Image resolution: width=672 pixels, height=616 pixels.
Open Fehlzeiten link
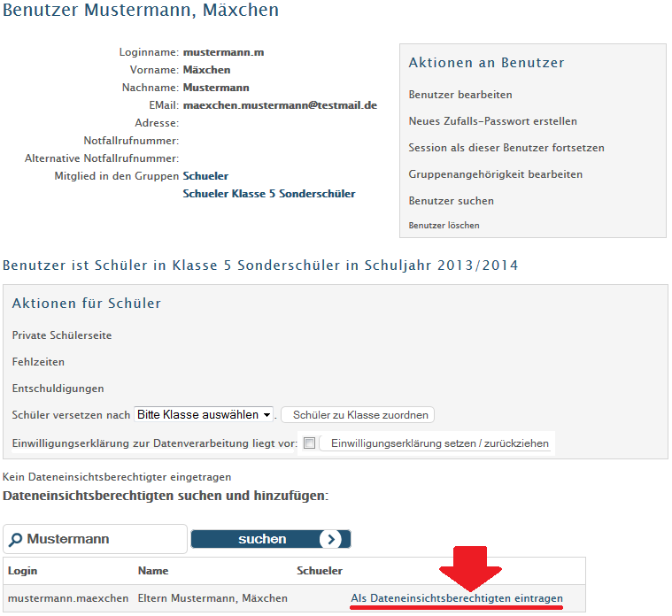pos(38,362)
